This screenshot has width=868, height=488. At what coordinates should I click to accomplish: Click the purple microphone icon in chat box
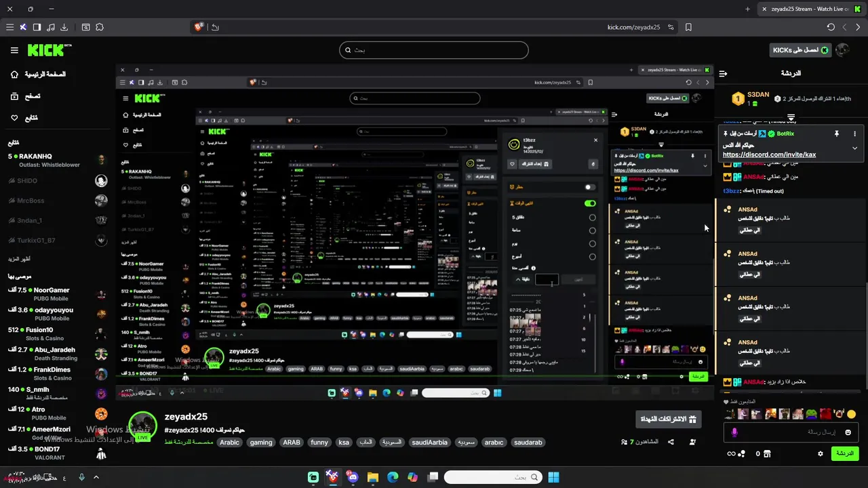[x=734, y=432]
